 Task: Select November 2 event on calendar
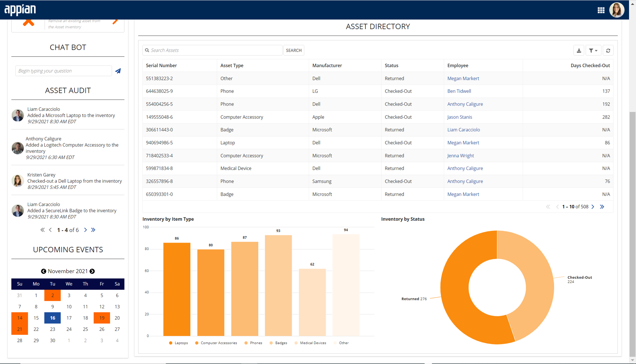pos(53,295)
